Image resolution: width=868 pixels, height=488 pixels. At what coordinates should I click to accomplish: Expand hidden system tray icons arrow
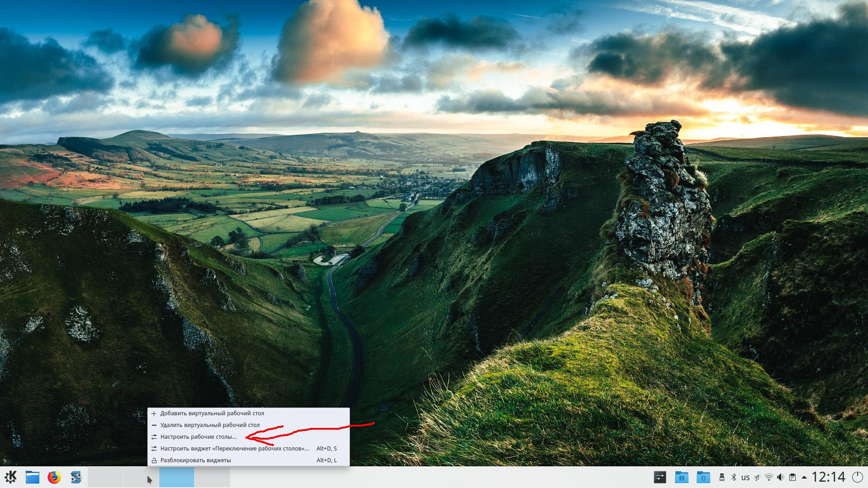(x=804, y=477)
